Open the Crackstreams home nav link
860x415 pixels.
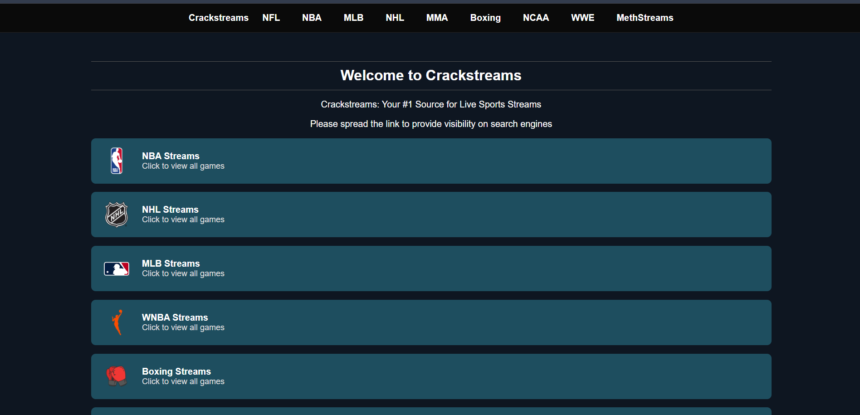(x=218, y=18)
